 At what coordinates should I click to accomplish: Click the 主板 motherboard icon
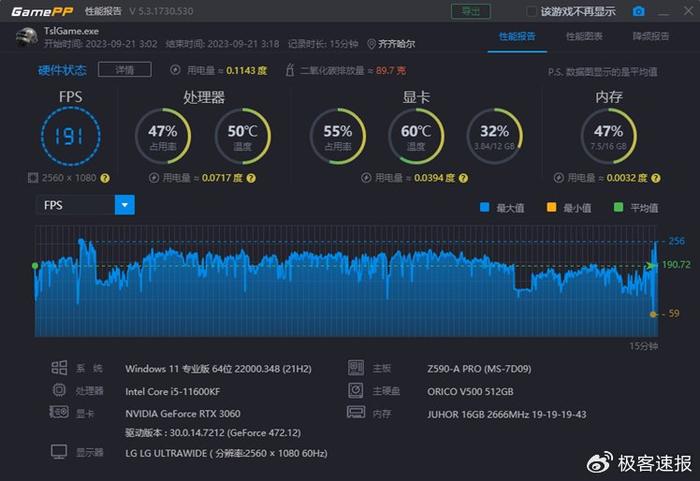356,368
